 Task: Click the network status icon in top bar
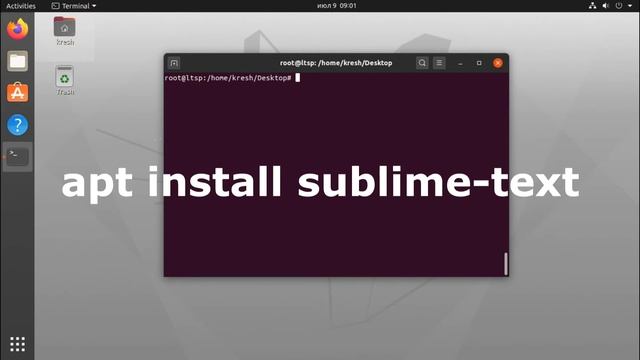[x=592, y=6]
